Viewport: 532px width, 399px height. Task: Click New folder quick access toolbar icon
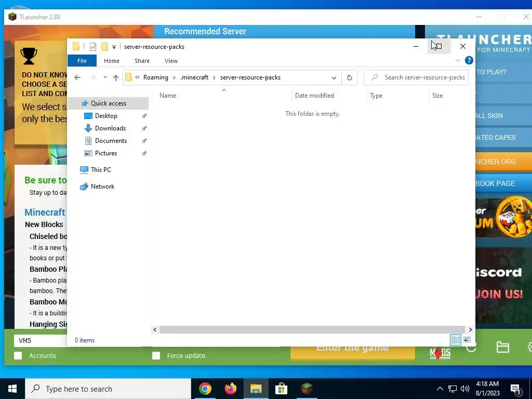(105, 46)
